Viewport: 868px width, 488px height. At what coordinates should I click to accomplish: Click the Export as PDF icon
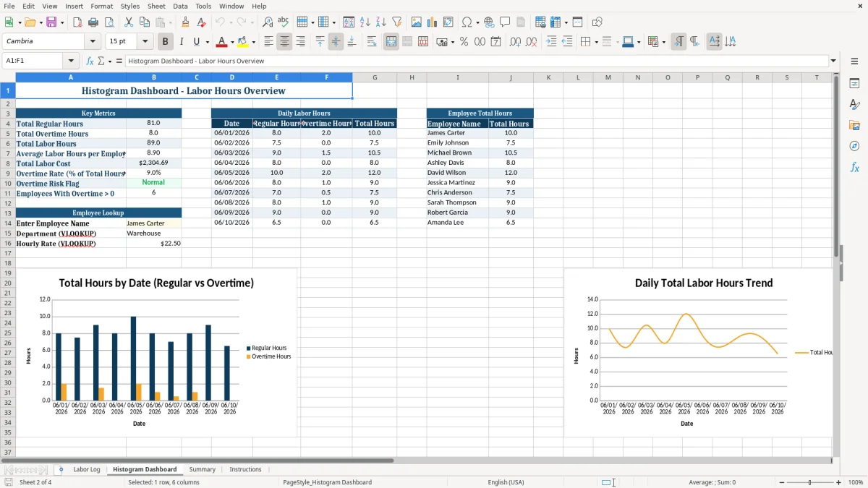point(77,22)
